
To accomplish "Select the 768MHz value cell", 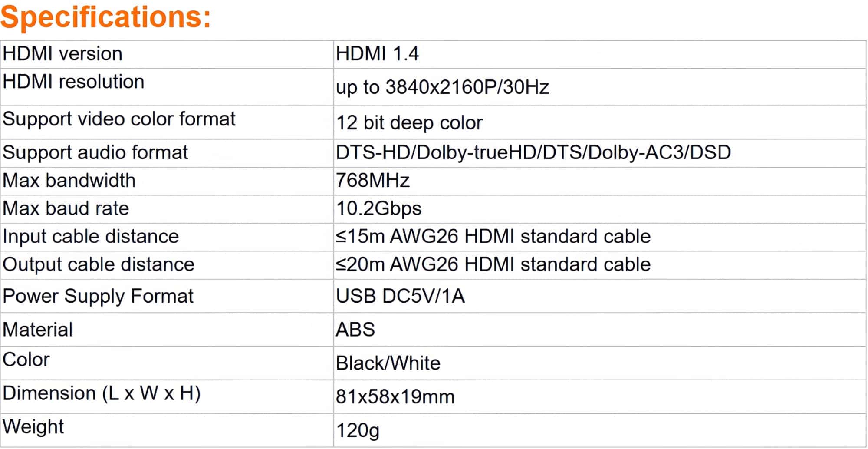I will coord(372,181).
